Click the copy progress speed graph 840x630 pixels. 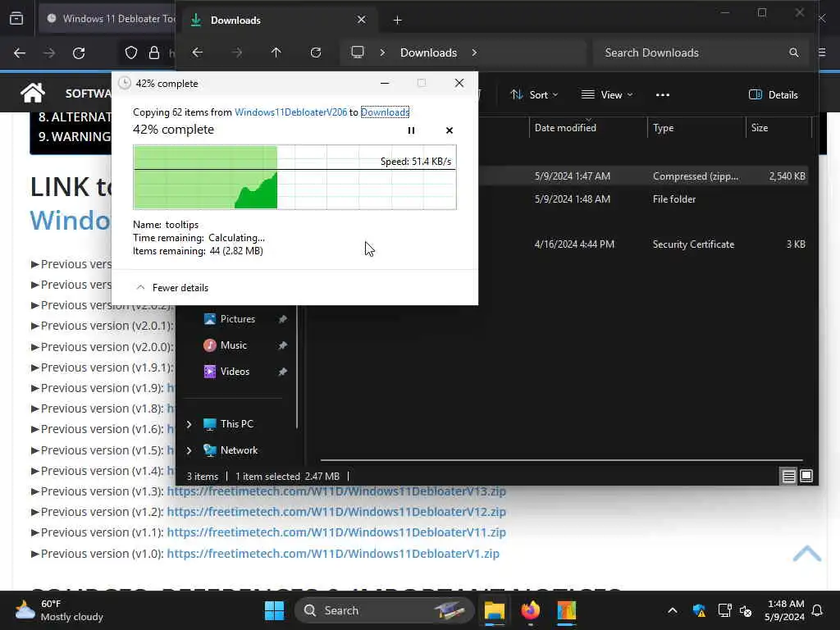pyautogui.click(x=294, y=177)
